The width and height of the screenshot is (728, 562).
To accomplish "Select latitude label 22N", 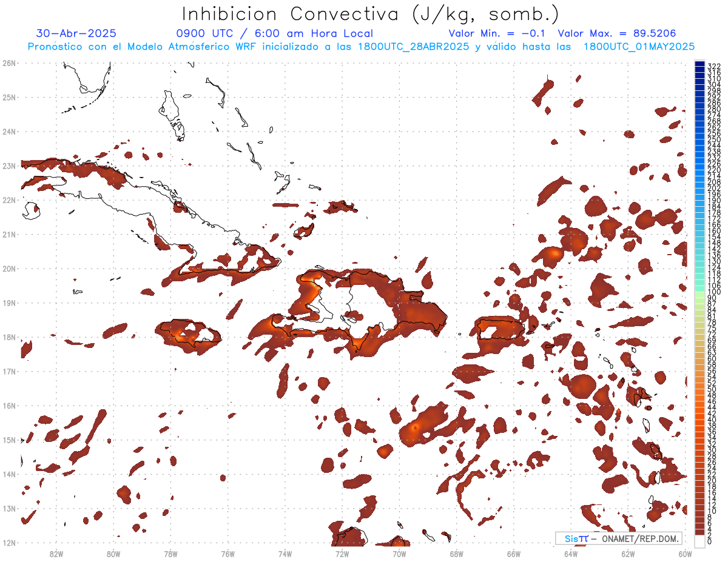I will pyautogui.click(x=9, y=199).
